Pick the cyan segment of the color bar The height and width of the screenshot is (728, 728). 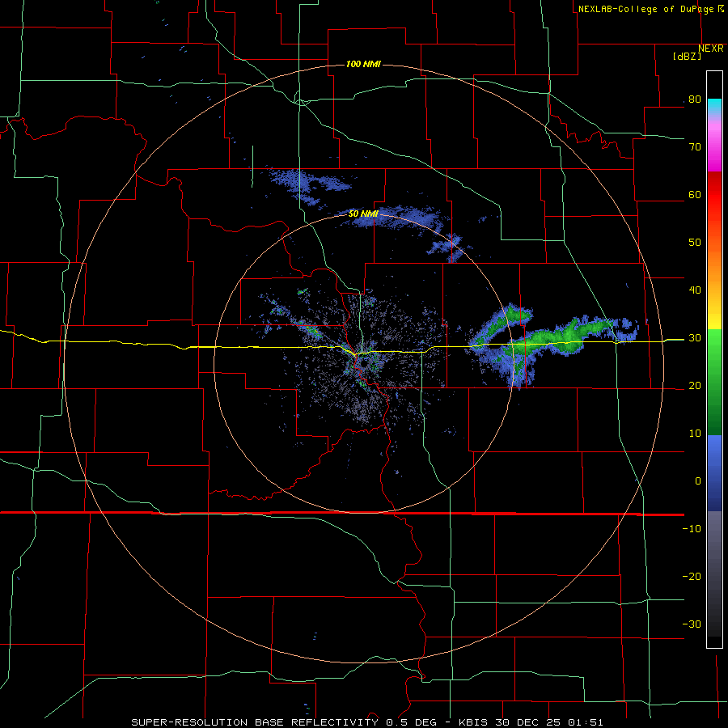click(x=714, y=104)
